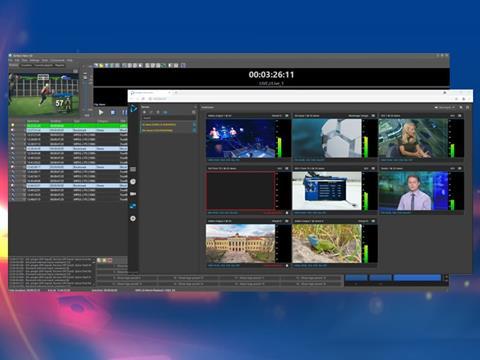
Task: Click header icon on soccer ball tile
Action: coord(373,116)
